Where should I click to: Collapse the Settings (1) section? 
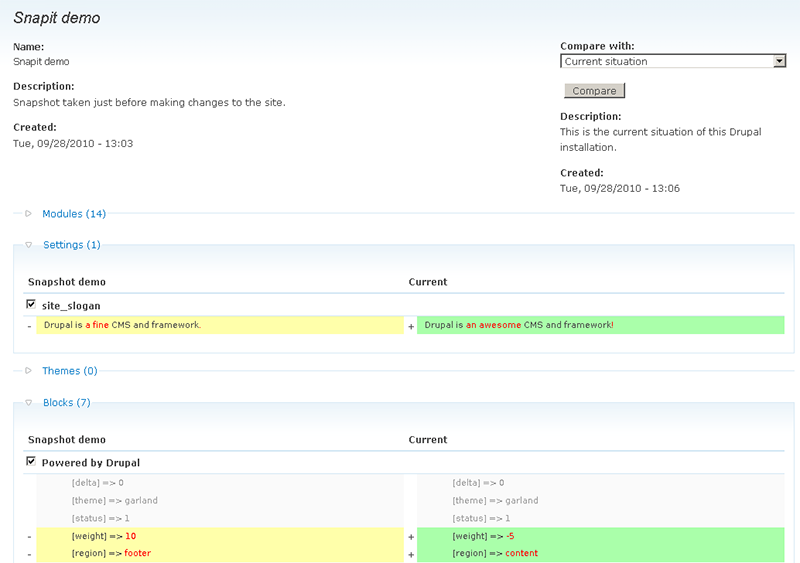coord(71,245)
